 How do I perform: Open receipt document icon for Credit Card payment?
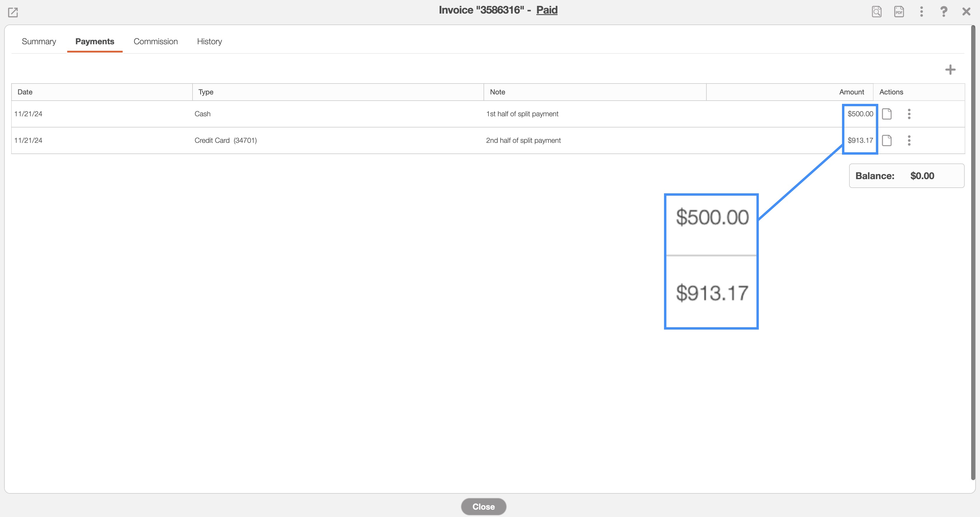coord(887,140)
